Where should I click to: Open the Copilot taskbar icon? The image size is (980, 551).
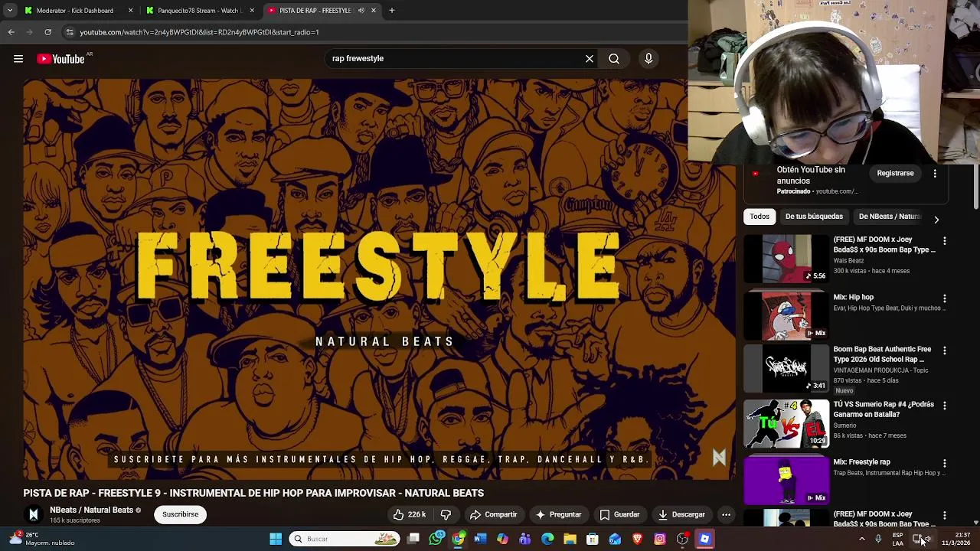click(502, 540)
